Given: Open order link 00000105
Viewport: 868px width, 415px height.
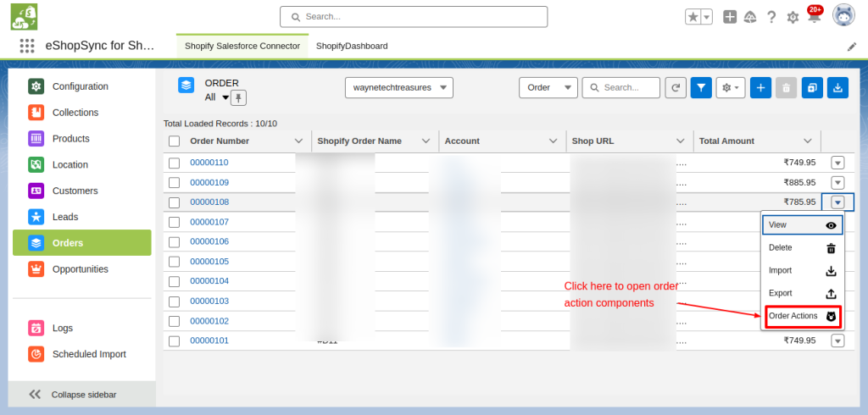Looking at the screenshot, I should pyautogui.click(x=209, y=261).
